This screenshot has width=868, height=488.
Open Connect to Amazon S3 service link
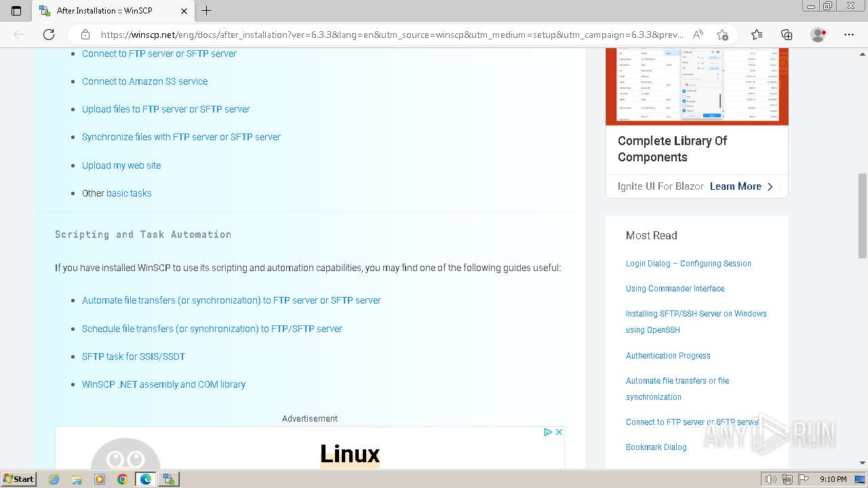pos(144,81)
